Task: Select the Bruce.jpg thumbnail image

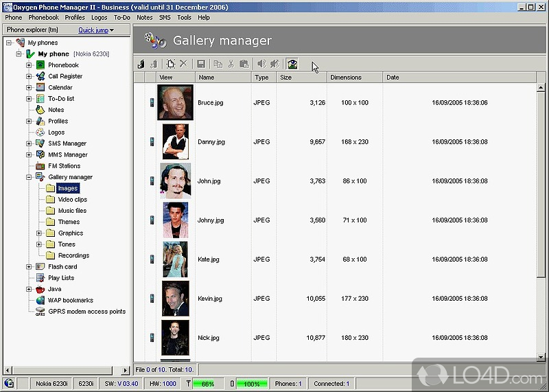Action: (x=176, y=102)
